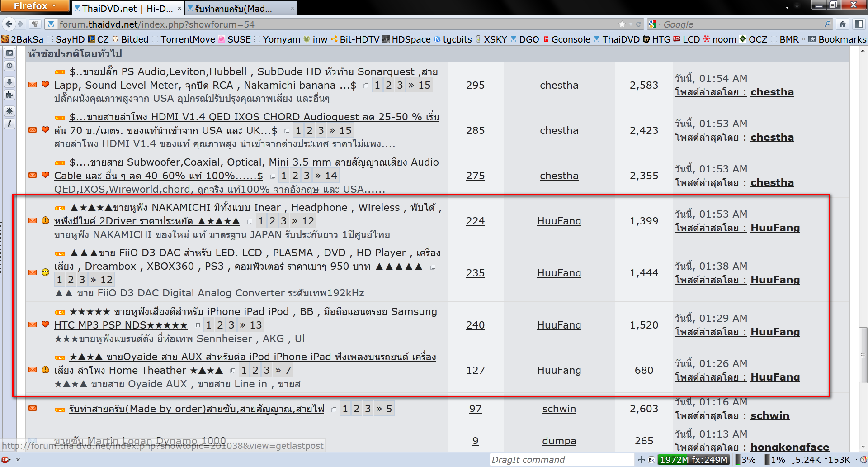
Task: Open the 2BakSa bookmark
Action: (23, 39)
